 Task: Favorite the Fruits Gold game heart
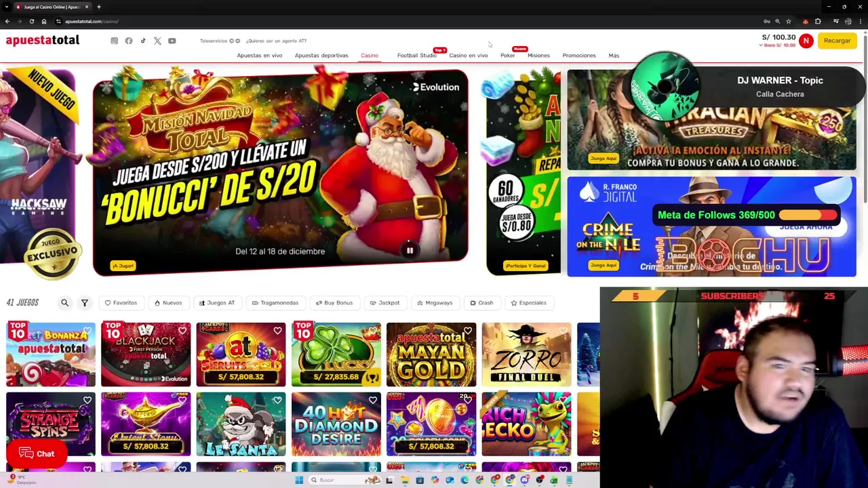pyautogui.click(x=277, y=331)
